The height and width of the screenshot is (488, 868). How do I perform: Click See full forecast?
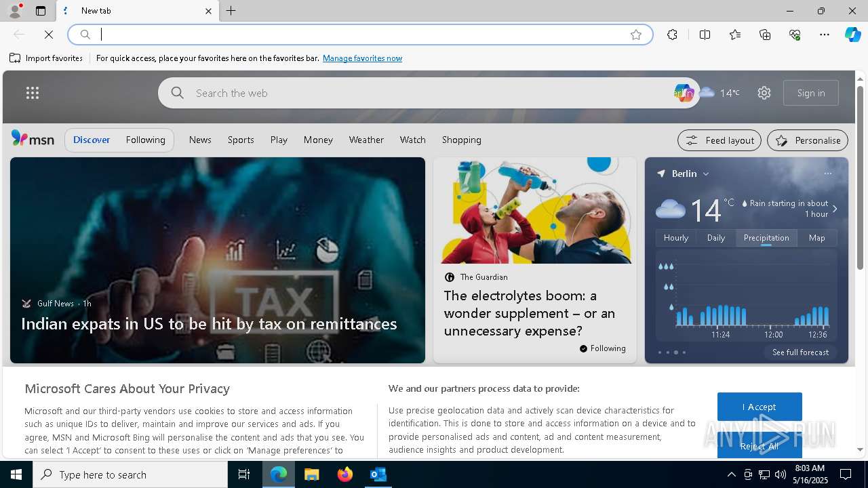coord(800,352)
